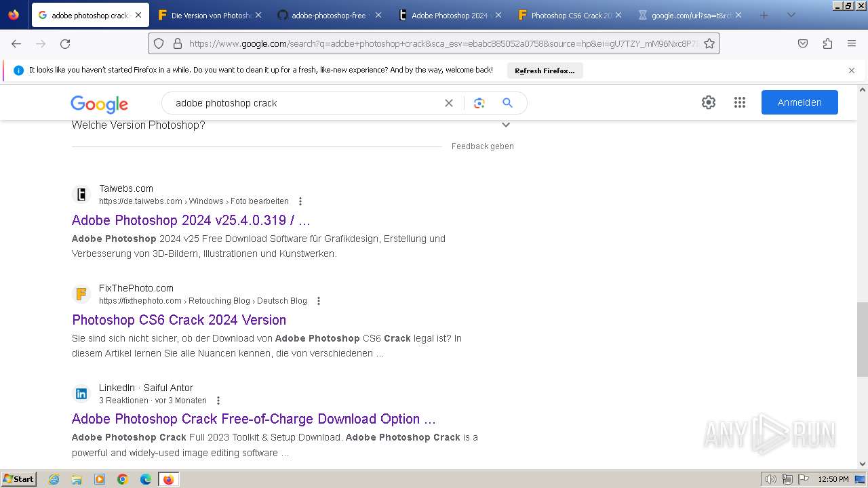The height and width of the screenshot is (488, 868).
Task: Launch Internet Explorer from taskbar
Action: pos(54,479)
